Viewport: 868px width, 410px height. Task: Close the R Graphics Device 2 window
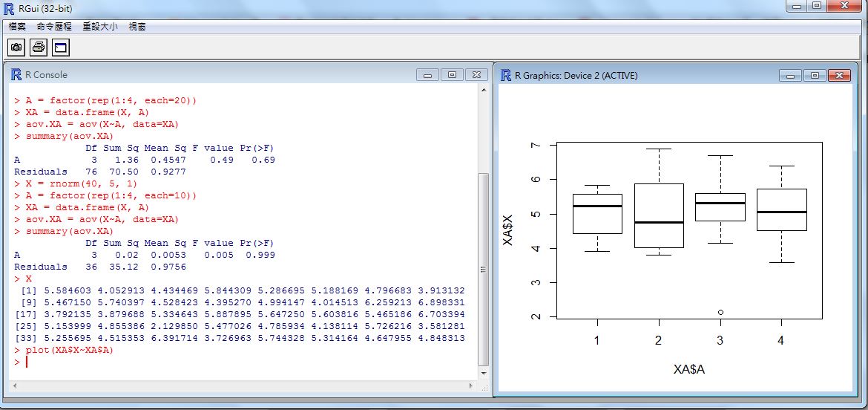(839, 75)
